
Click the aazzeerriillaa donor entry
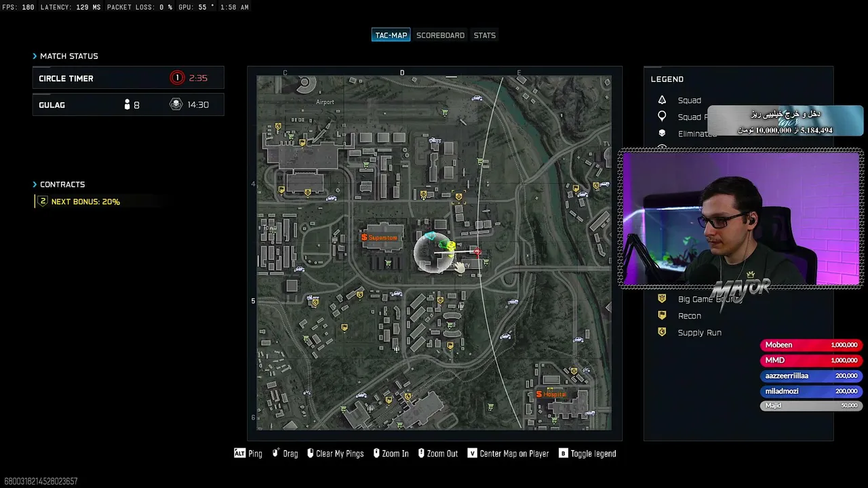pos(811,376)
